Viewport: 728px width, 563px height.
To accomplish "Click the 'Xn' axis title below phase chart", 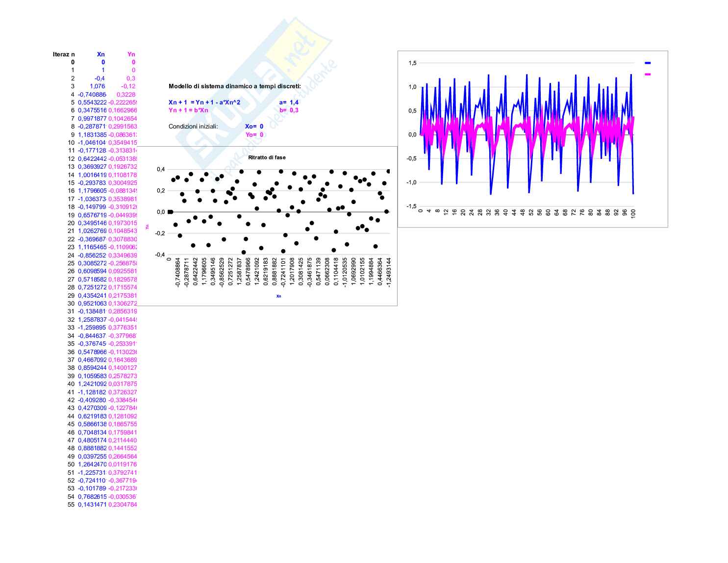I will [278, 296].
